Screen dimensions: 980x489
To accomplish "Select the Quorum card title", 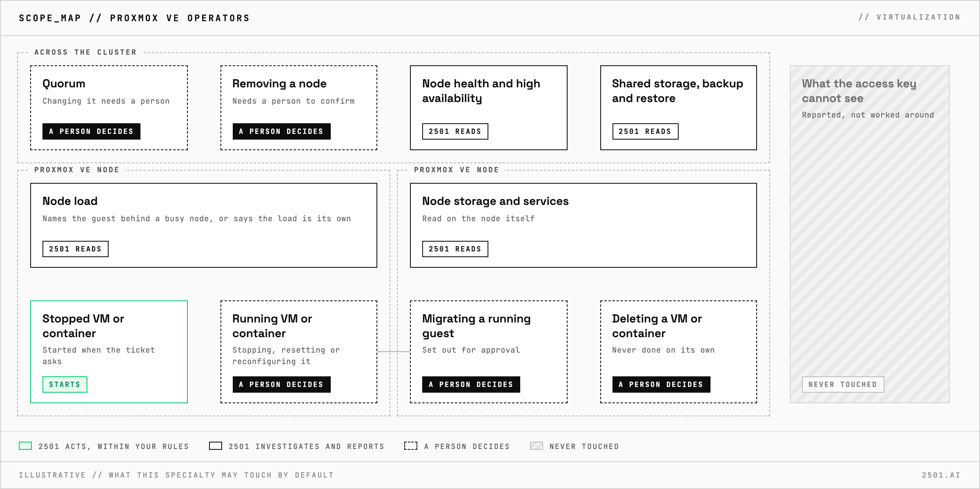I will 64,84.
